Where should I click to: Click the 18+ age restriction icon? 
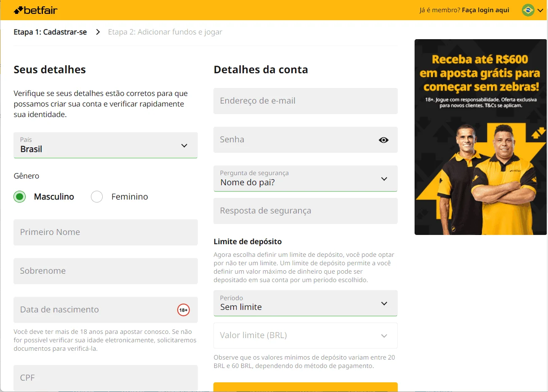coord(184,310)
